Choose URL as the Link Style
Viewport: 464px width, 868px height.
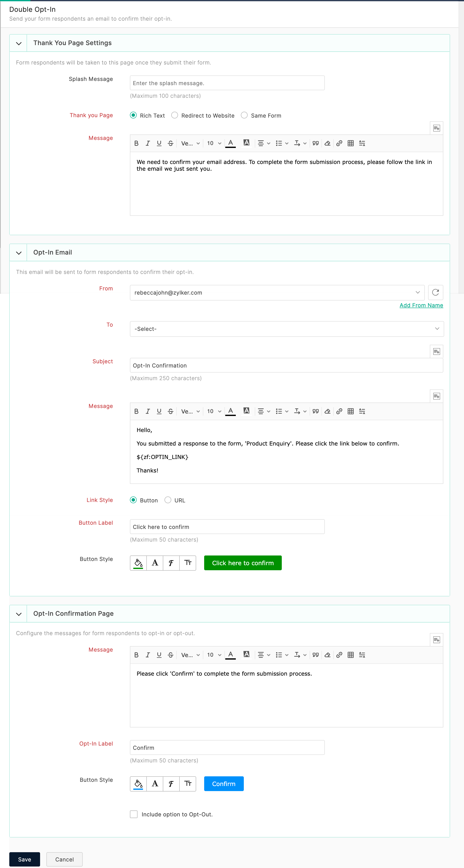pyautogui.click(x=168, y=500)
